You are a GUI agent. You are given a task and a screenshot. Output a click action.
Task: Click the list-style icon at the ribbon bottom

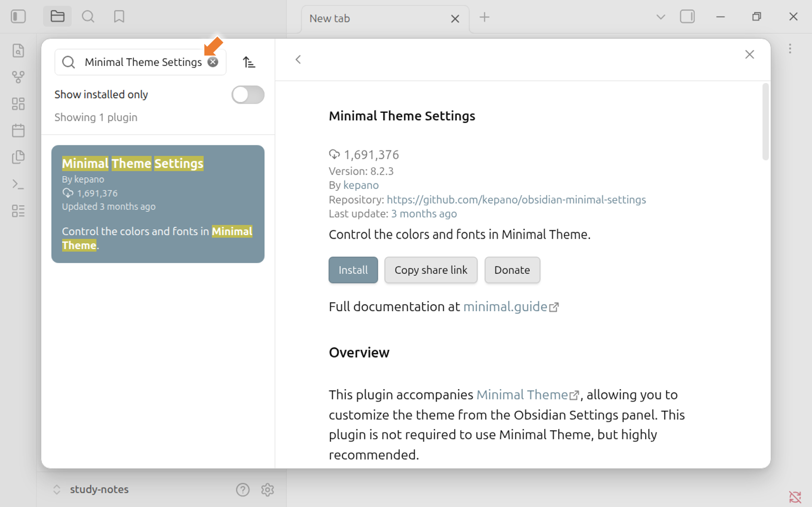coord(18,211)
